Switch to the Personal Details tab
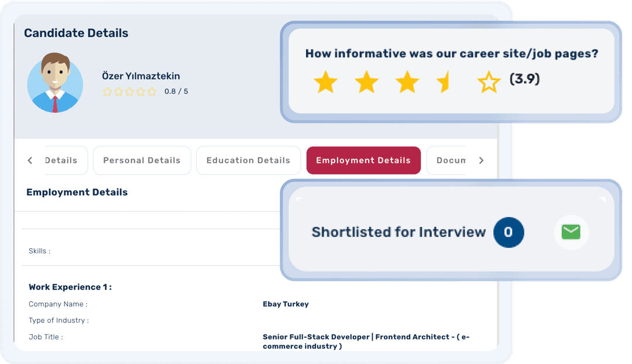This screenshot has height=364, width=632. tap(142, 160)
